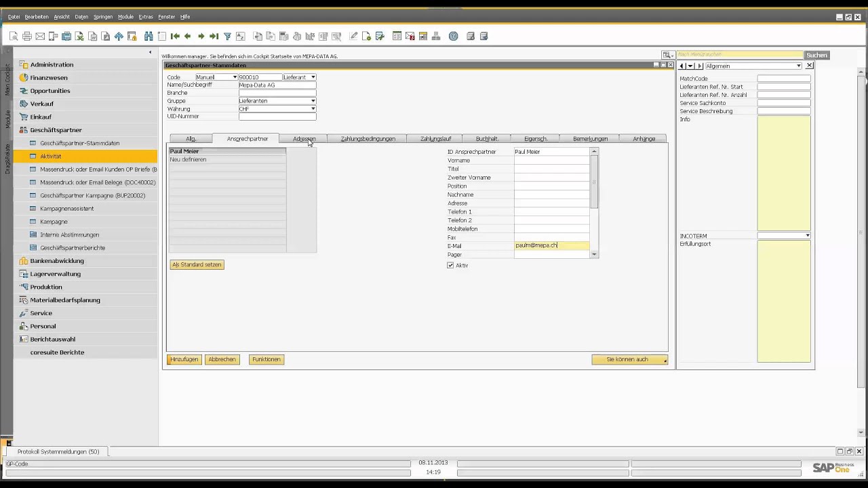
Task: Open the Datei menu
Action: pos(14,16)
